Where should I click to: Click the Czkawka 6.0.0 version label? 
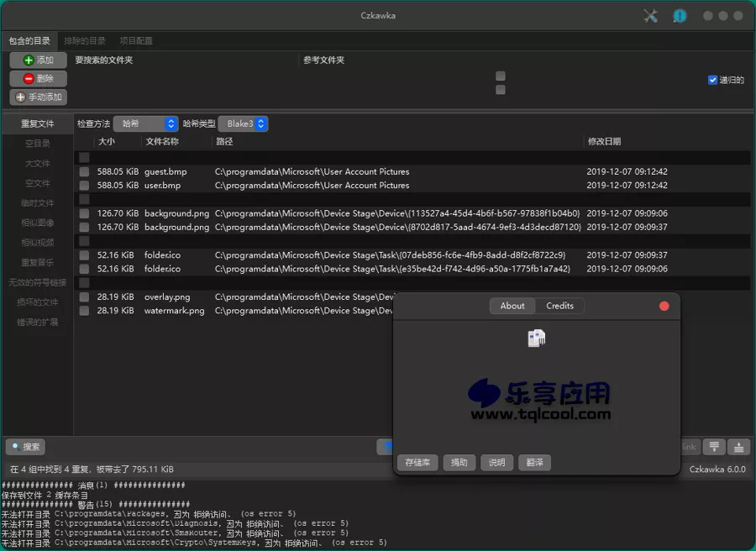pyautogui.click(x=717, y=469)
